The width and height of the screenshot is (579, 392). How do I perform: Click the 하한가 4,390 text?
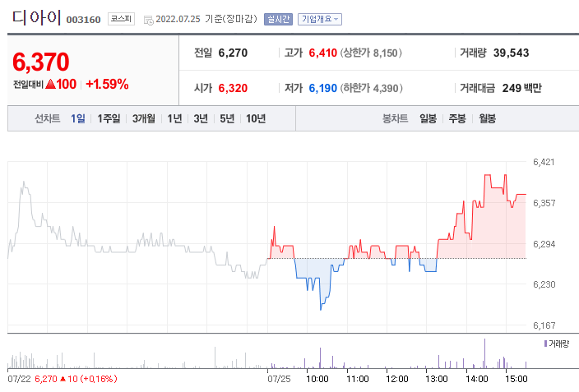coord(372,88)
